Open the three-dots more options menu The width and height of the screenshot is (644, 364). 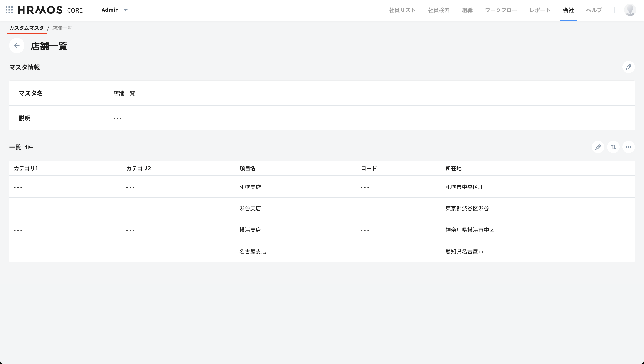(628, 147)
